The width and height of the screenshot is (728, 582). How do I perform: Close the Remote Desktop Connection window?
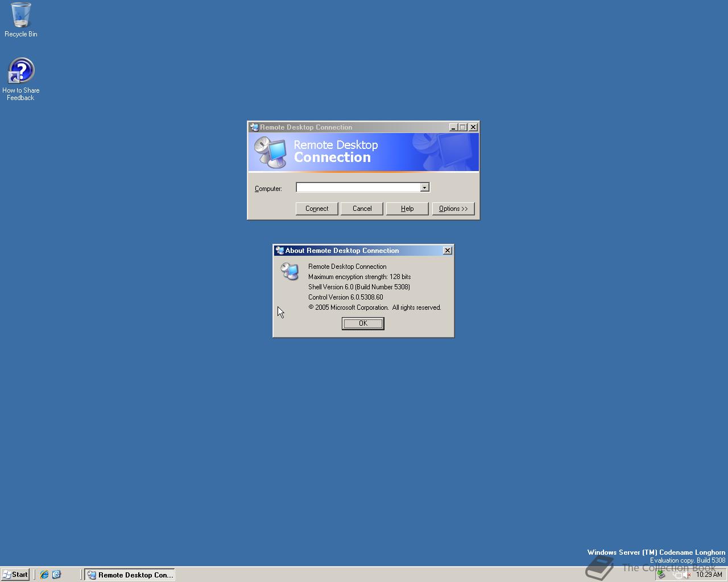[473, 127]
